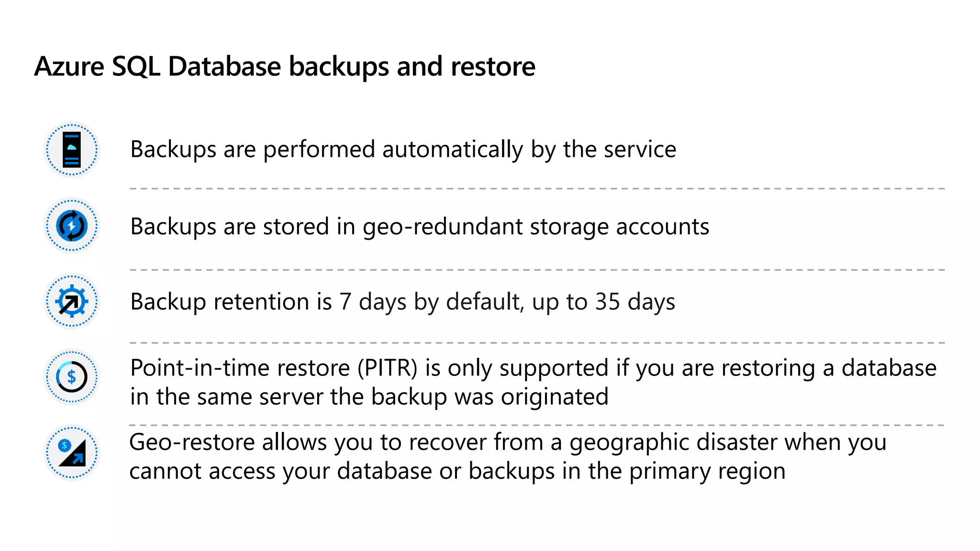The height and width of the screenshot is (551, 980).
Task: Select the backup retention days statement
Action: (402, 302)
